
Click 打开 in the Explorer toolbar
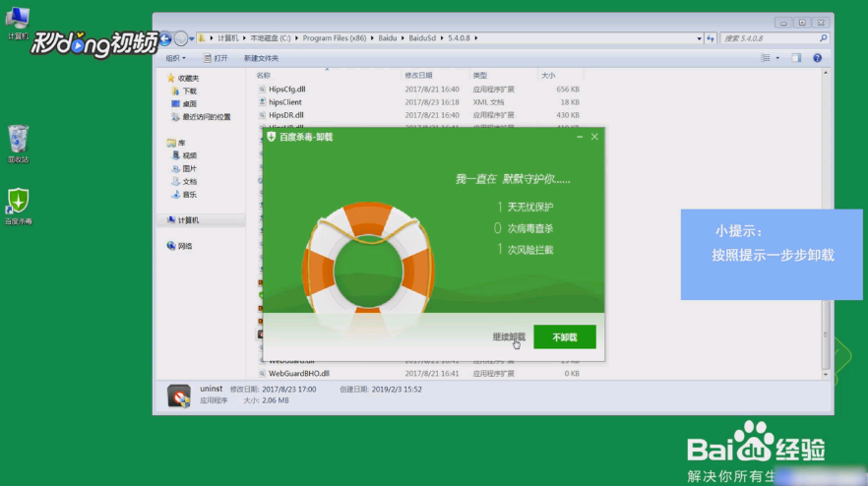[x=216, y=58]
